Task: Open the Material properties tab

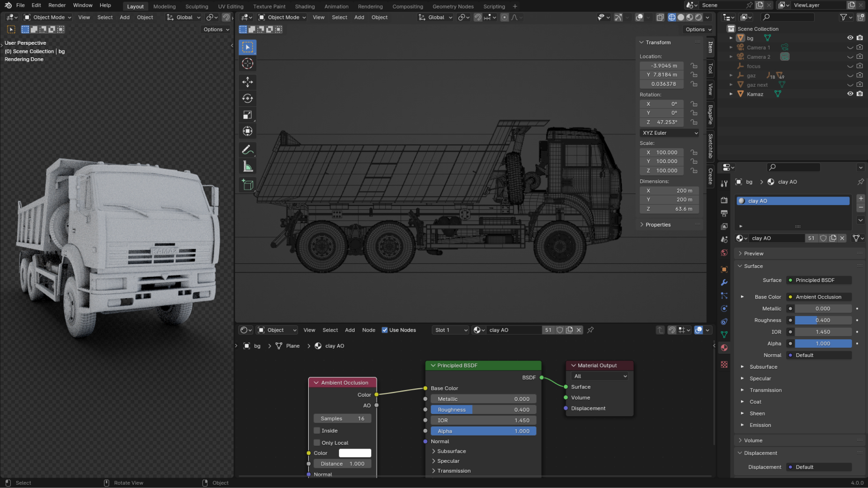Action: (724, 348)
